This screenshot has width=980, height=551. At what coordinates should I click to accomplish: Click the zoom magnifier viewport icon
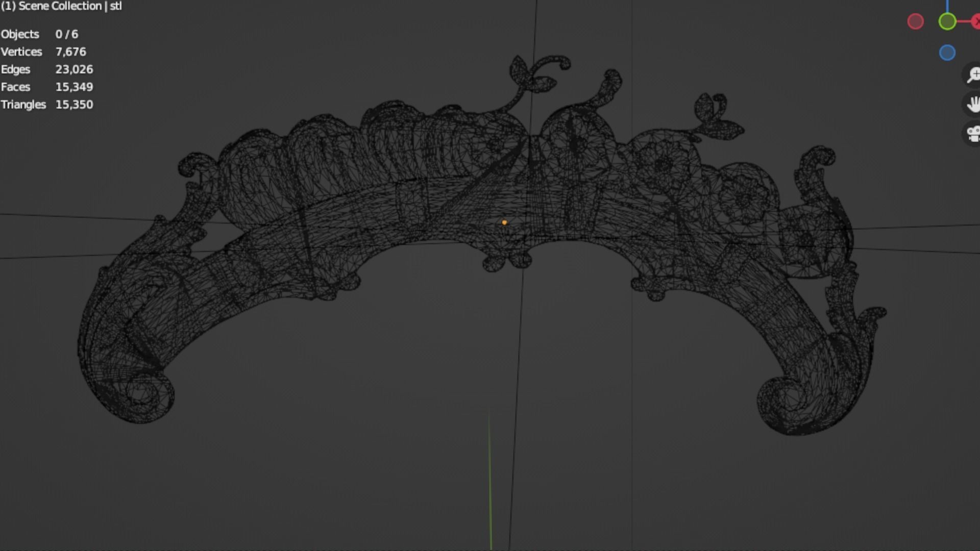tap(973, 75)
